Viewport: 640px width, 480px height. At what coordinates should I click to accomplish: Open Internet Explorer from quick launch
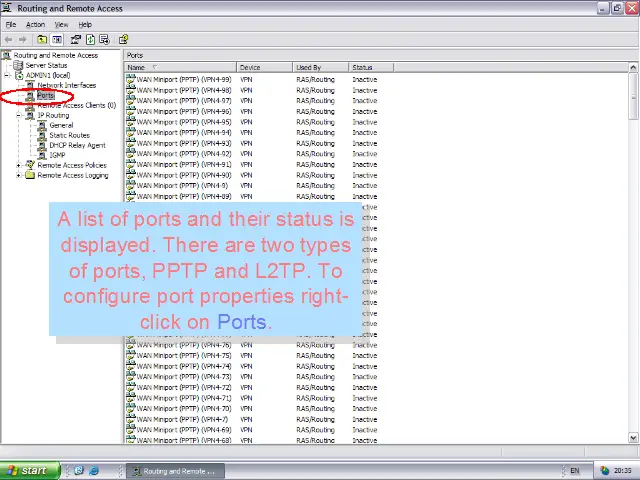coord(94,470)
